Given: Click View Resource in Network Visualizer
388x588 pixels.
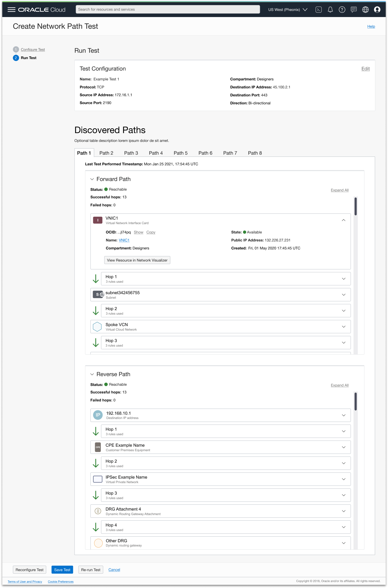Looking at the screenshot, I should [137, 260].
